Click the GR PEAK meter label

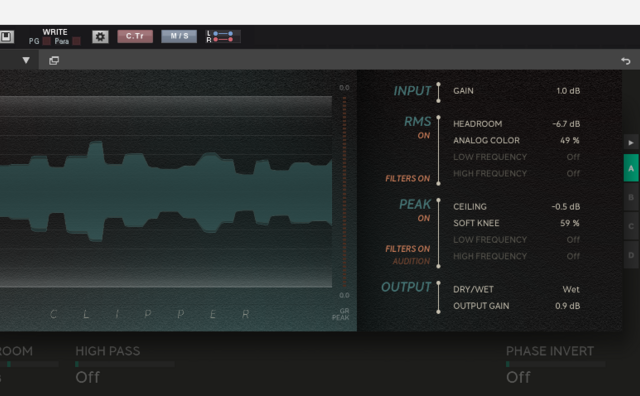(x=341, y=314)
